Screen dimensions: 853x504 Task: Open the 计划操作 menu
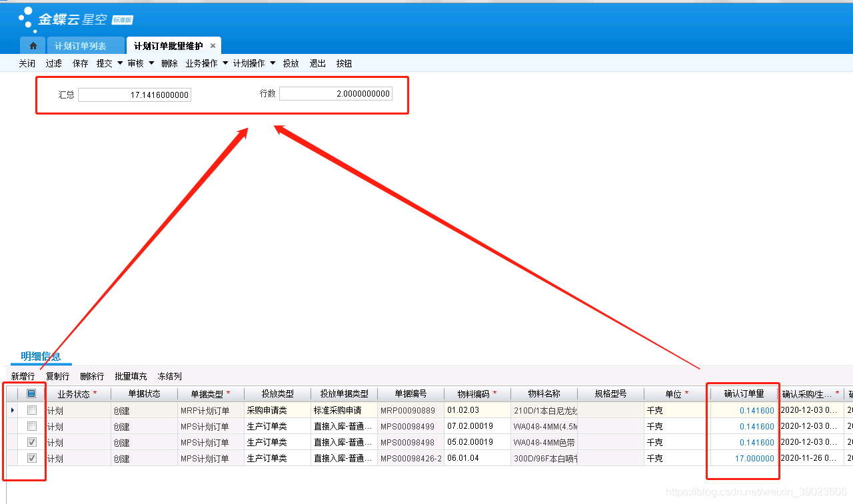249,63
